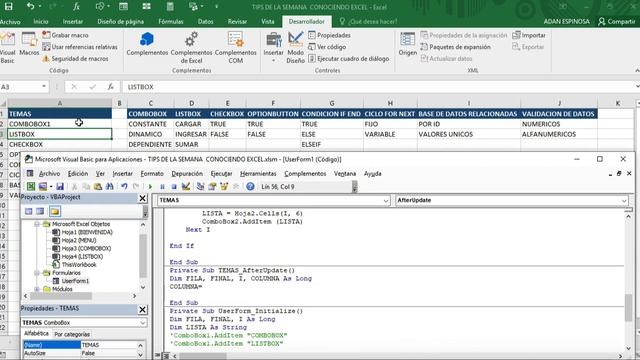The height and width of the screenshot is (360, 640).
Task: Open the Visual Basic editor from the ribbon
Action: (x=7, y=48)
